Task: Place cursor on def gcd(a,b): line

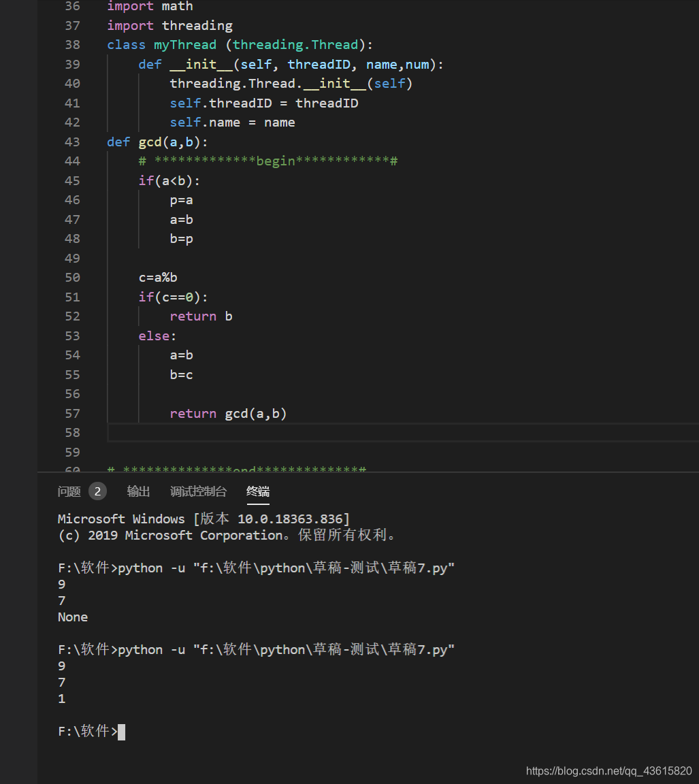Action: click(158, 142)
